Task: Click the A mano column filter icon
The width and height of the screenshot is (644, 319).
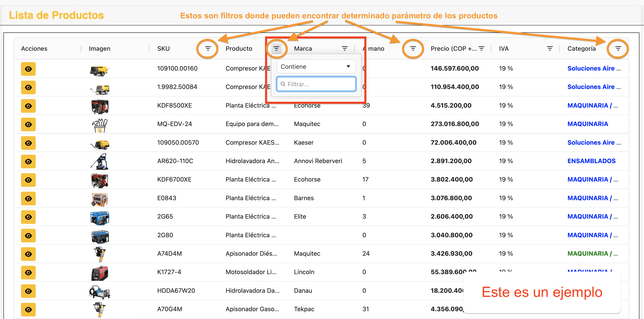Action: 413,48
